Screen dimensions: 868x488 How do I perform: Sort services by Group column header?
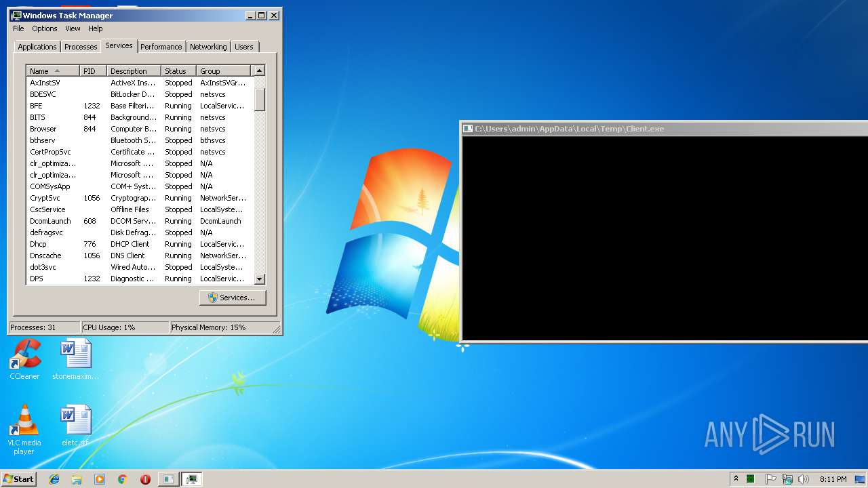(x=223, y=70)
